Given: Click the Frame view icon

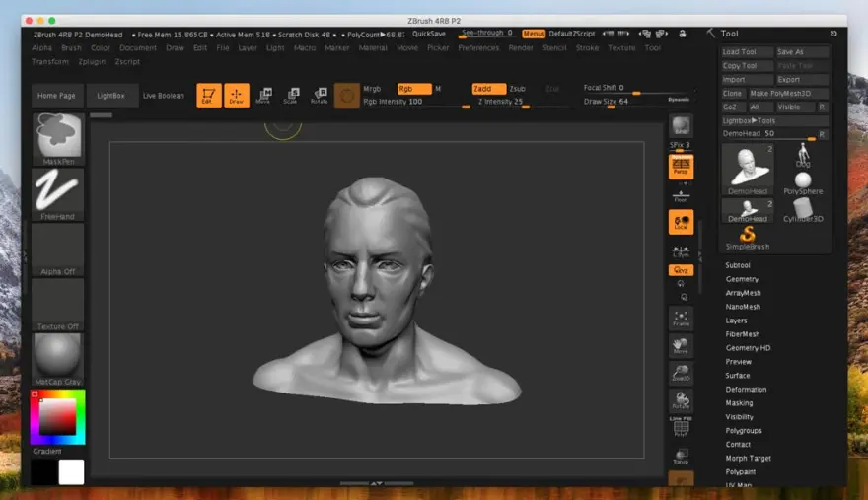Looking at the screenshot, I should click(681, 319).
